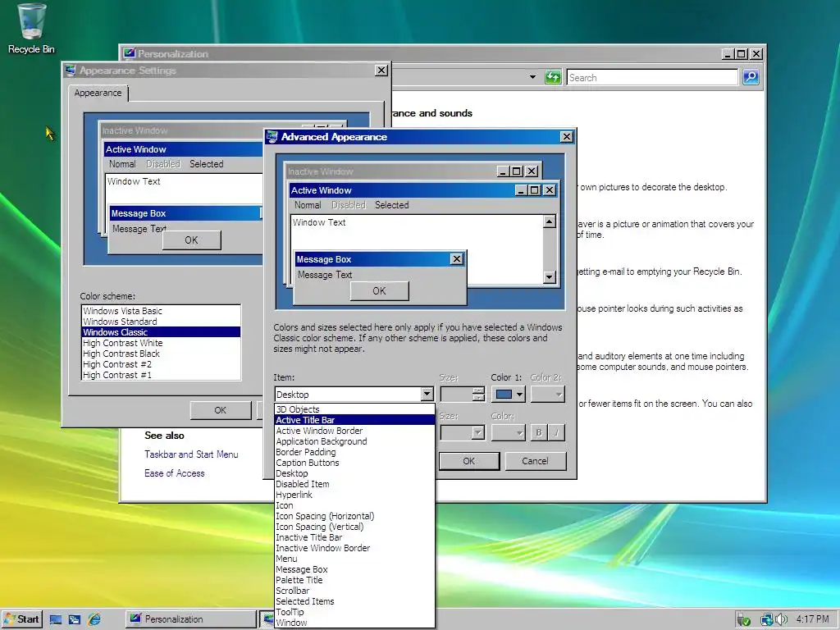The width and height of the screenshot is (840, 630).
Task: Toggle the Italic font button
Action: coord(557,432)
